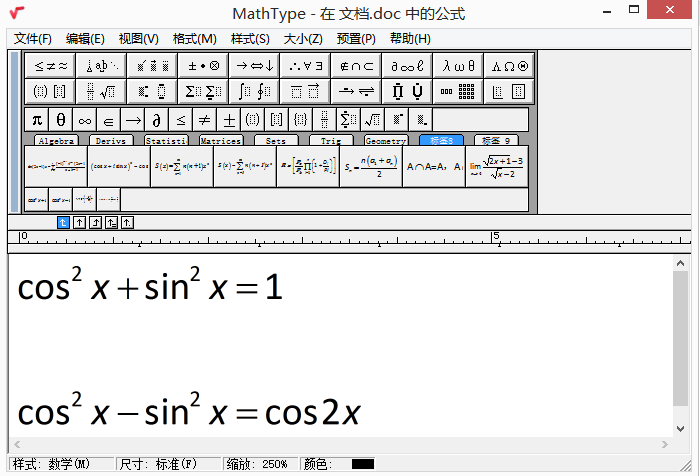Screen dimensions: 700x476
Task: Open products and set theory templates palette
Action: coord(407,92)
